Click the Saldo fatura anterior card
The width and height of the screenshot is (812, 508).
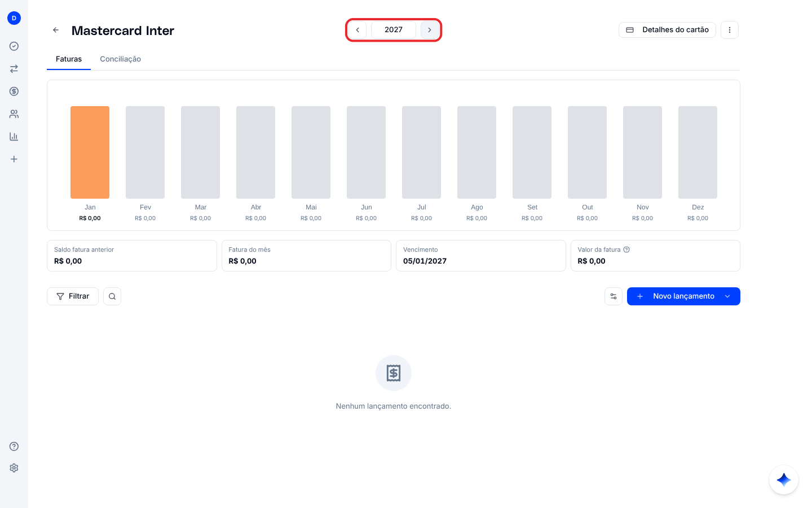click(132, 256)
